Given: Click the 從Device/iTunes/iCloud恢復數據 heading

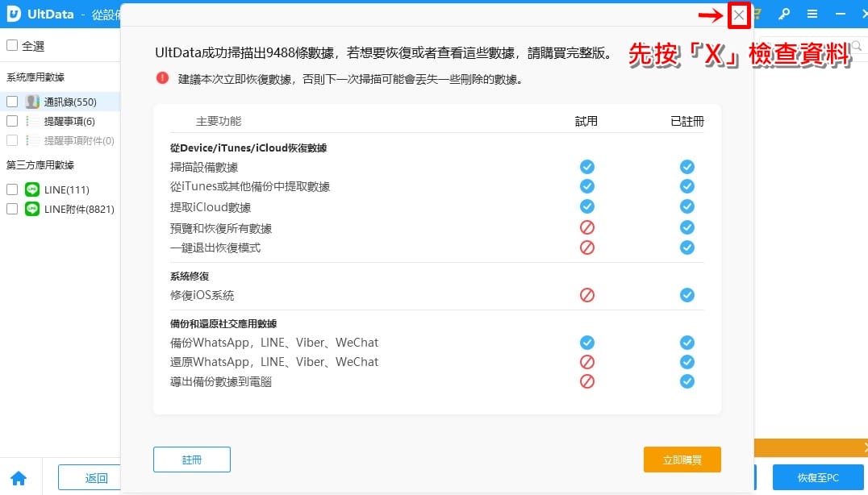Looking at the screenshot, I should click(x=248, y=148).
